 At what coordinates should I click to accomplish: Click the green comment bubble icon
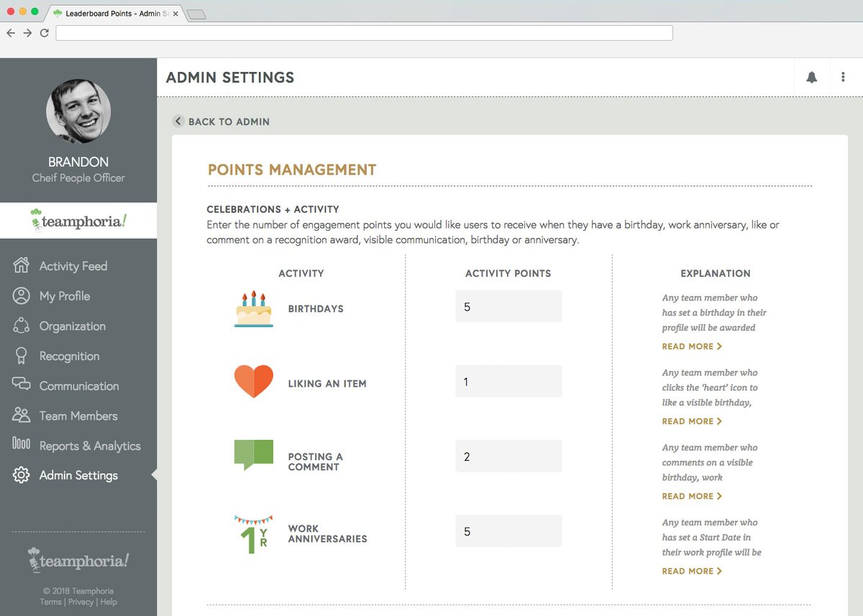[254, 455]
